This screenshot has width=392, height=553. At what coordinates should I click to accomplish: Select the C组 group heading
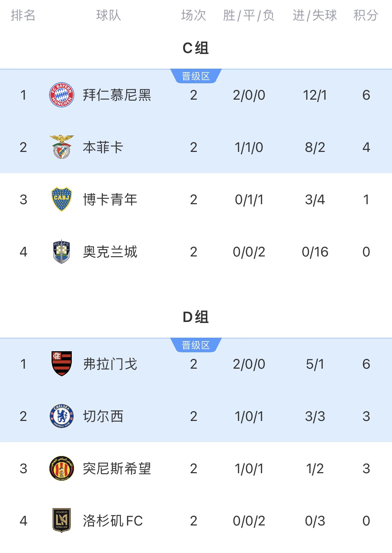(x=195, y=48)
